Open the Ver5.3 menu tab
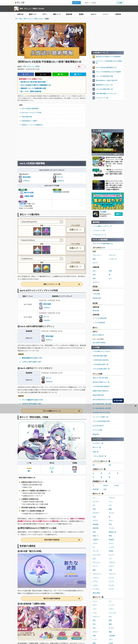Screen dimensions: 138x644 click(x=93, y=14)
